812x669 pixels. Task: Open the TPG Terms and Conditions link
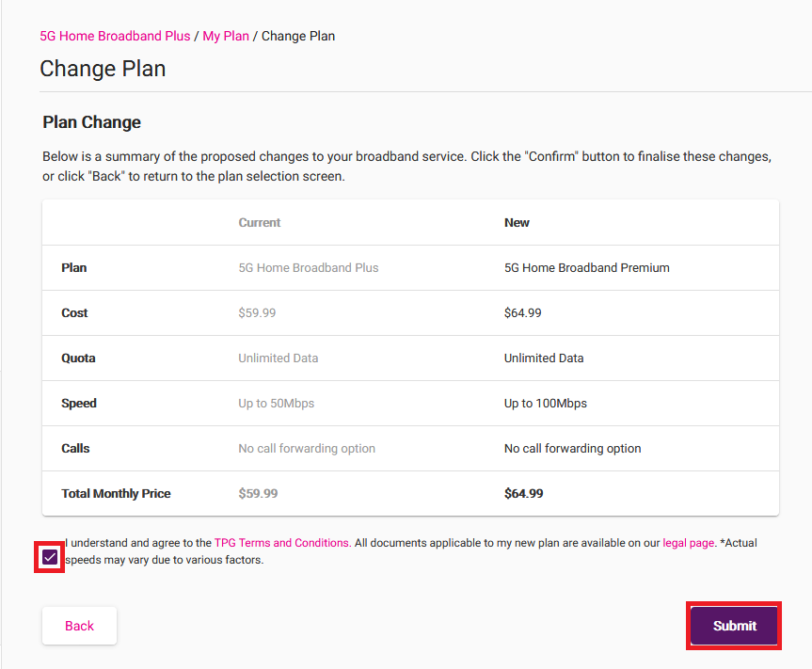tap(282, 543)
